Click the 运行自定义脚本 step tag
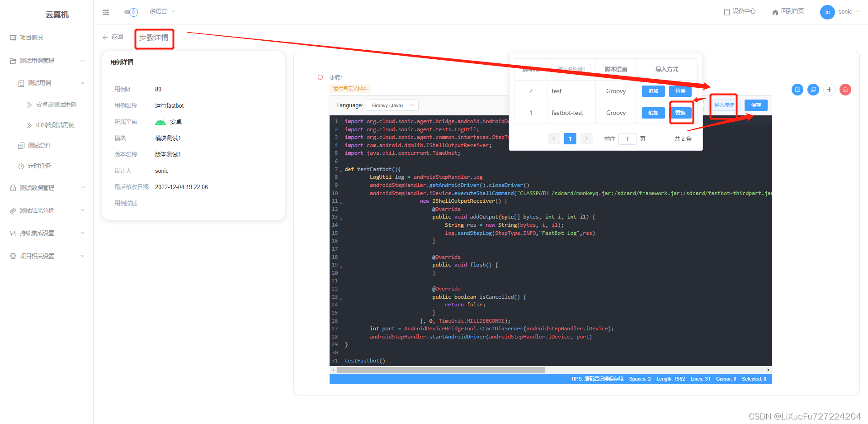The image size is (868, 424). (x=350, y=88)
